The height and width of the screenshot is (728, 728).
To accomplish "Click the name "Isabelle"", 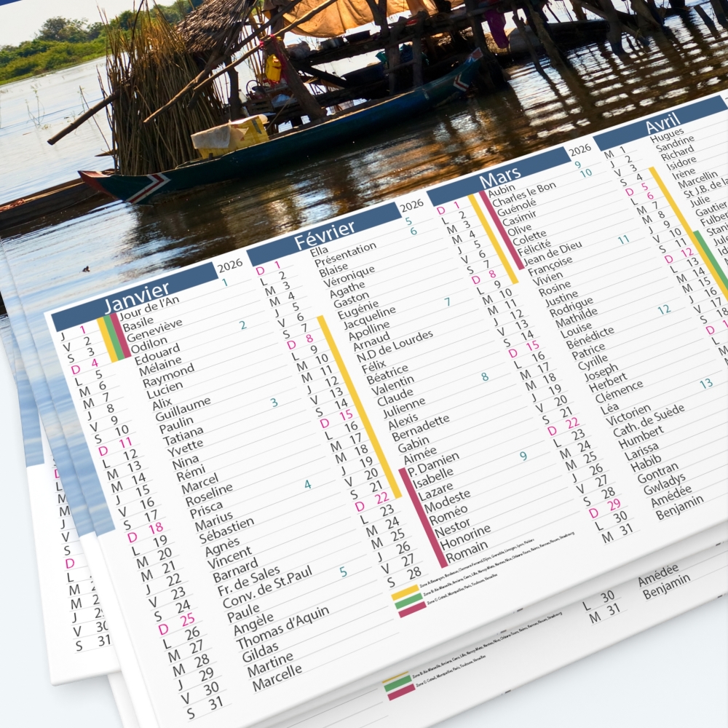I will [432, 478].
